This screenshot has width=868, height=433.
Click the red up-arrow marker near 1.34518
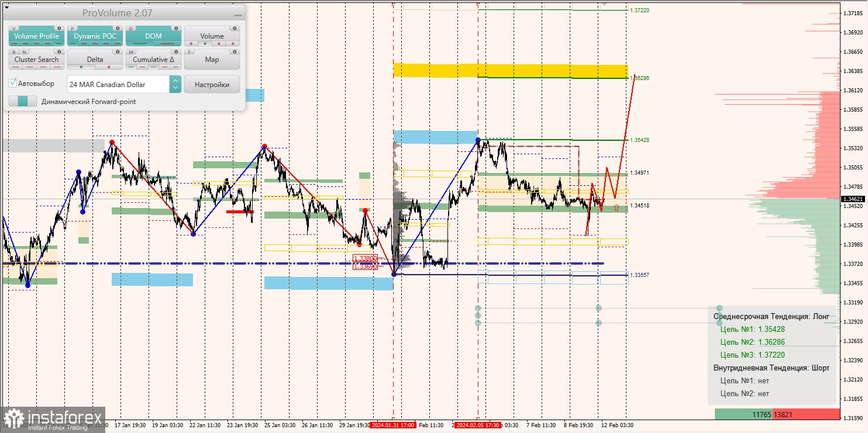(x=616, y=207)
